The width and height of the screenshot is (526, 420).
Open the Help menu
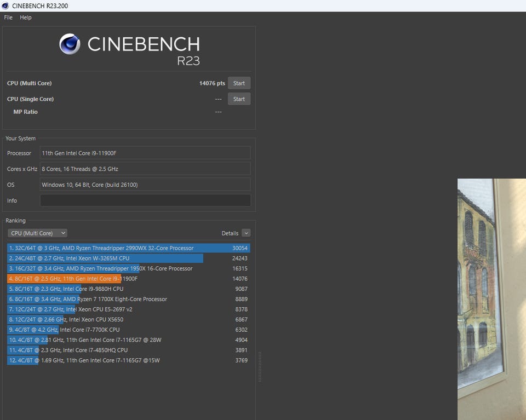click(26, 18)
